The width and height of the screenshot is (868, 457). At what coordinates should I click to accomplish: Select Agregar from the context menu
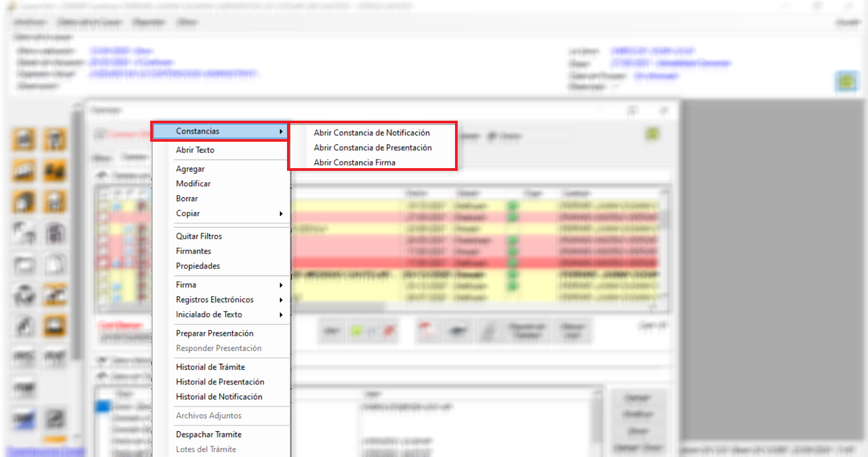[190, 169]
